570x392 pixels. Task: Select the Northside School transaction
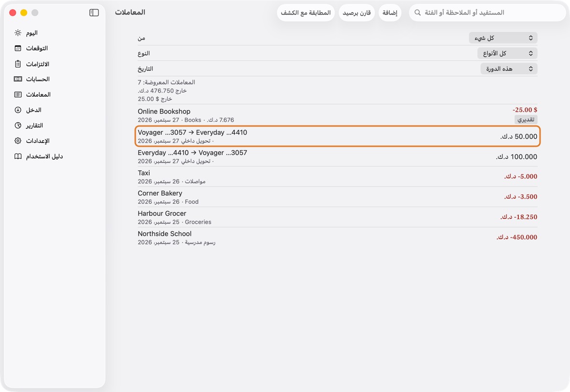click(x=337, y=238)
